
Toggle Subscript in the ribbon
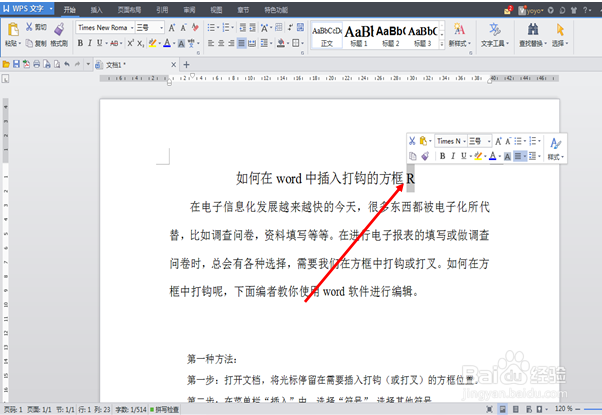(141, 43)
